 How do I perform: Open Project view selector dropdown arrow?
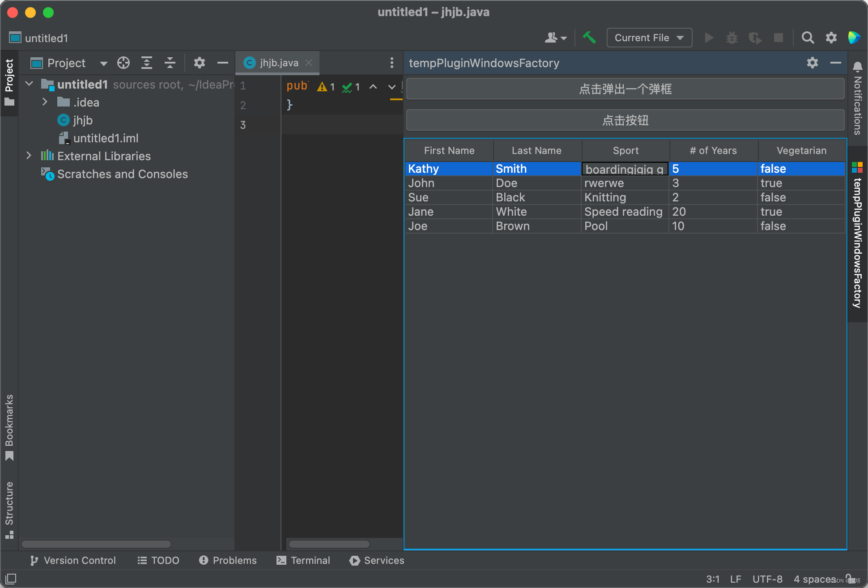[x=104, y=64]
